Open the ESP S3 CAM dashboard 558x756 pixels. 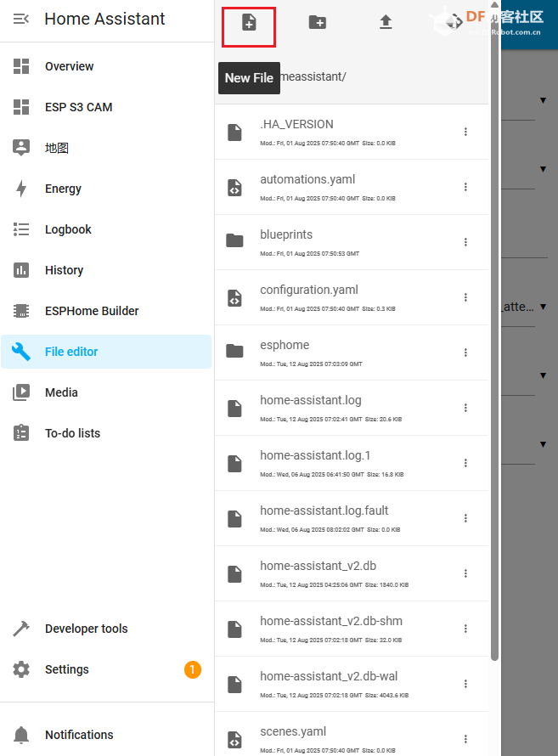[x=106, y=107]
